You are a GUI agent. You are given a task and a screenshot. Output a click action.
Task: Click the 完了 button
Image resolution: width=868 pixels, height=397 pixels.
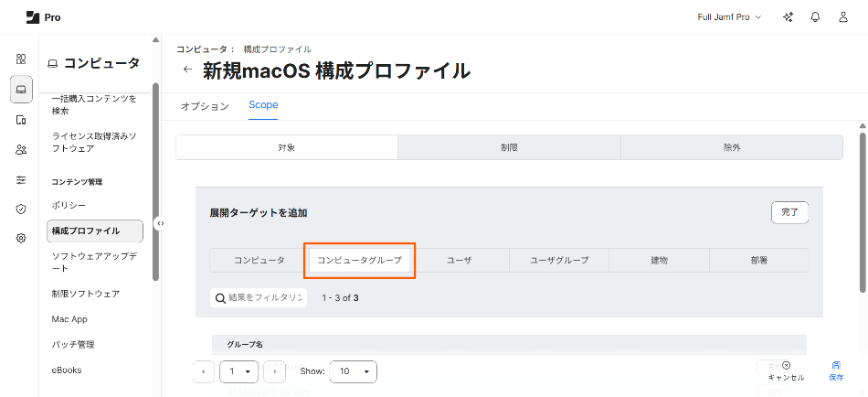coord(789,212)
